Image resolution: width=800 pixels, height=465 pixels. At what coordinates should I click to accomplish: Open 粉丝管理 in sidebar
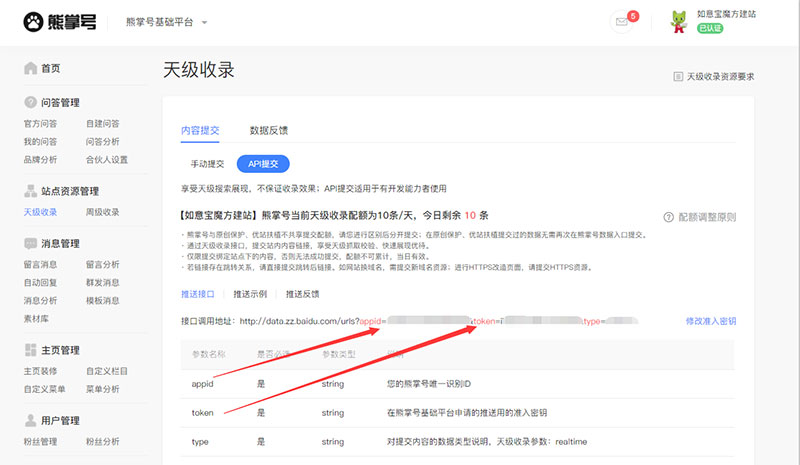coord(40,442)
